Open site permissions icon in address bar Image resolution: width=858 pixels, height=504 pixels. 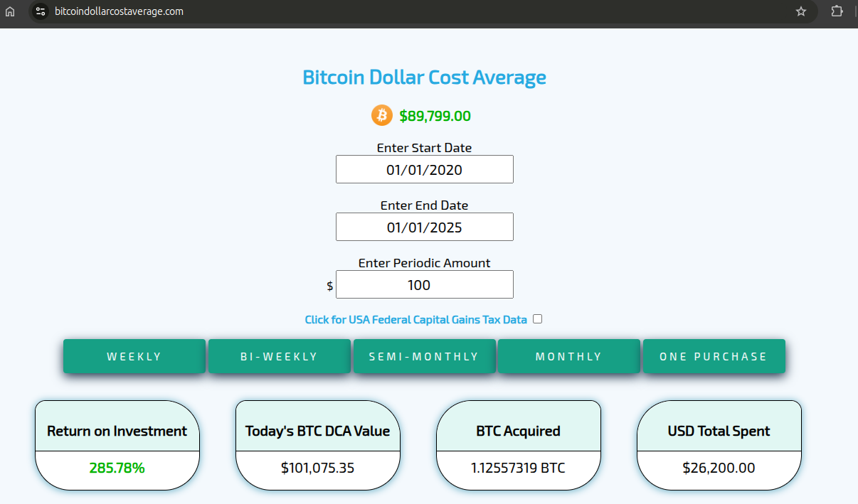(41, 11)
